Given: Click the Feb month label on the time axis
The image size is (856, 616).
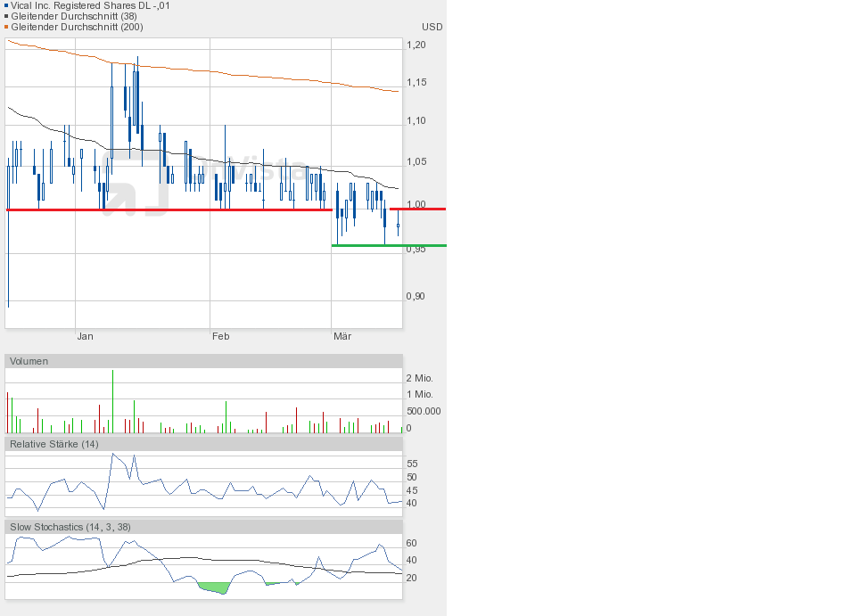Looking at the screenshot, I should click(220, 336).
